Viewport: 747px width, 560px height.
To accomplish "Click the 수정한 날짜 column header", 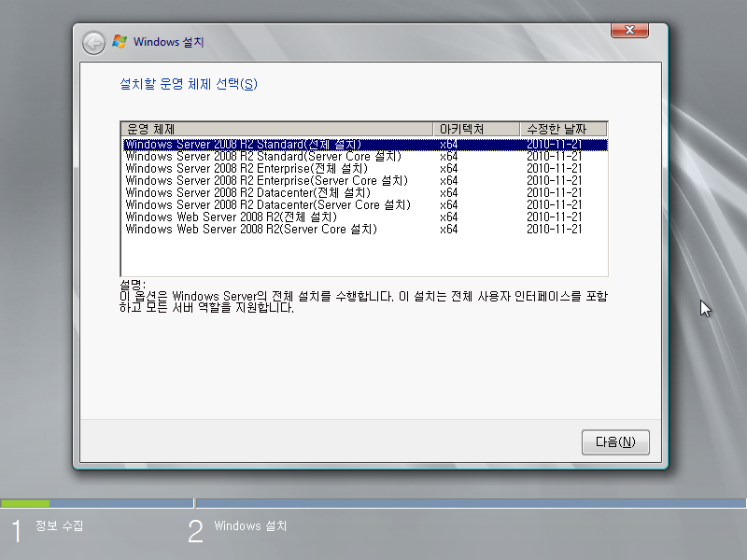I will 563,129.
